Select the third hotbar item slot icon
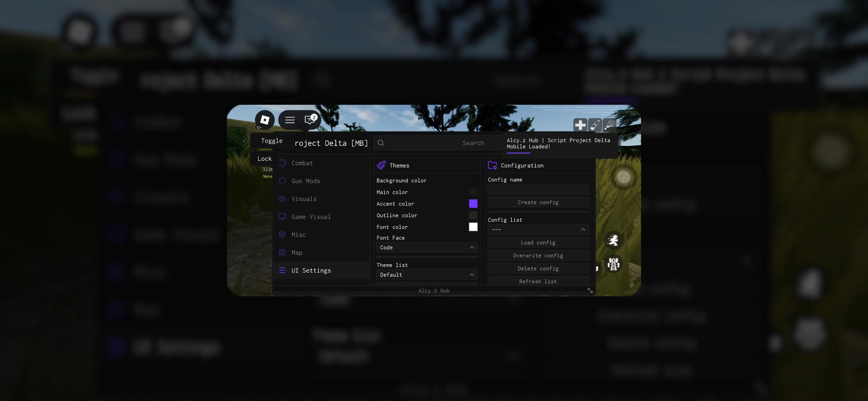The width and height of the screenshot is (868, 401). point(609,125)
